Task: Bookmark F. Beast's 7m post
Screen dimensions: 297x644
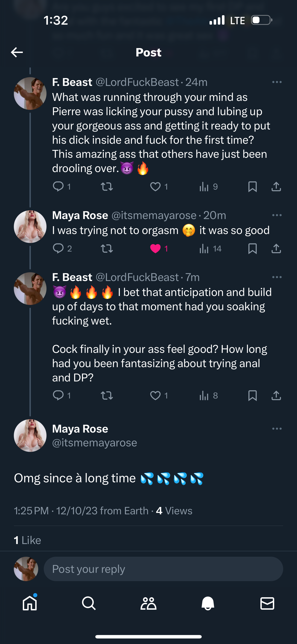Action: (252, 395)
